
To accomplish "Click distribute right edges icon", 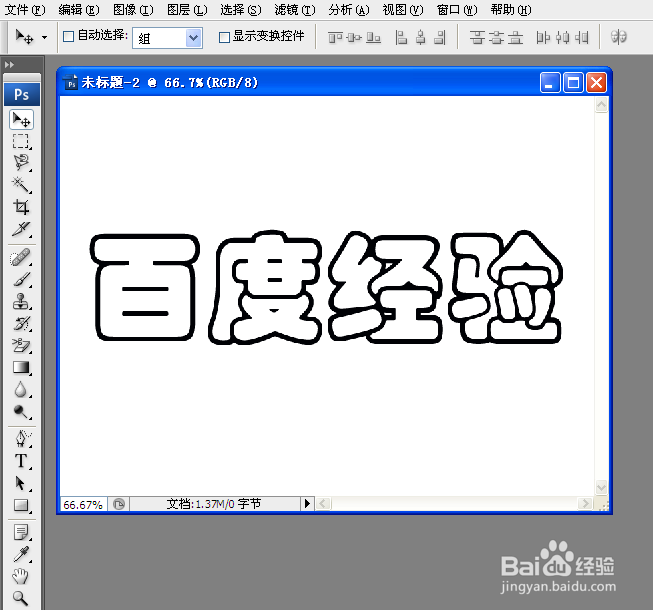I will click(x=582, y=38).
